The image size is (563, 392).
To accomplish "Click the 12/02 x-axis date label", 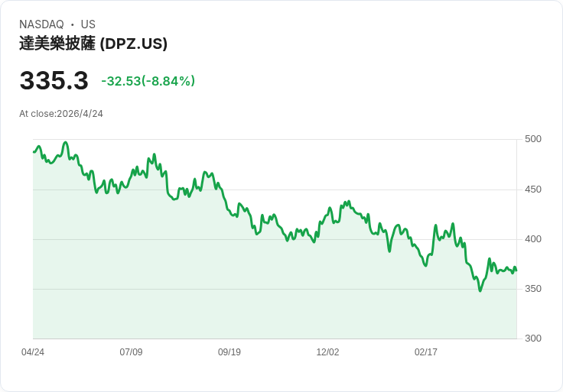I will (x=327, y=352).
